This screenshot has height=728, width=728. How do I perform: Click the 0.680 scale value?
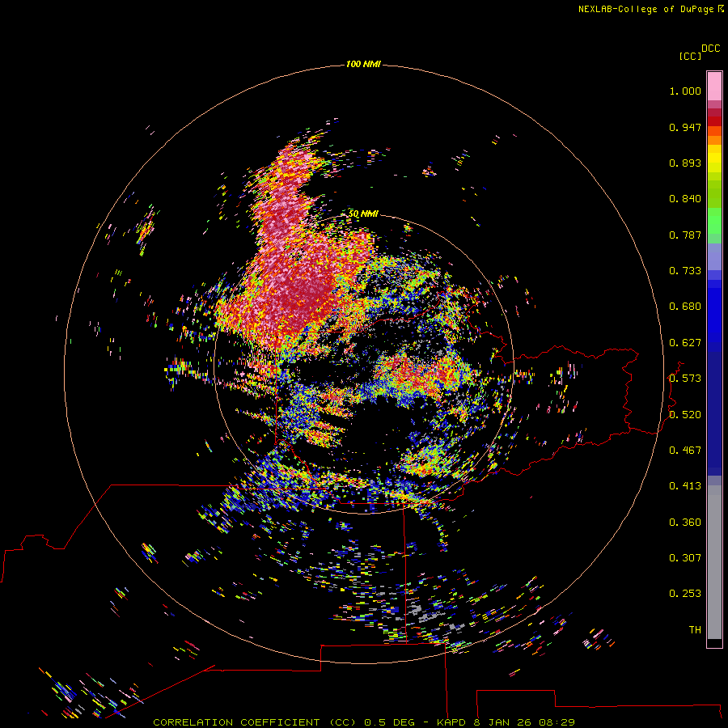tap(685, 307)
